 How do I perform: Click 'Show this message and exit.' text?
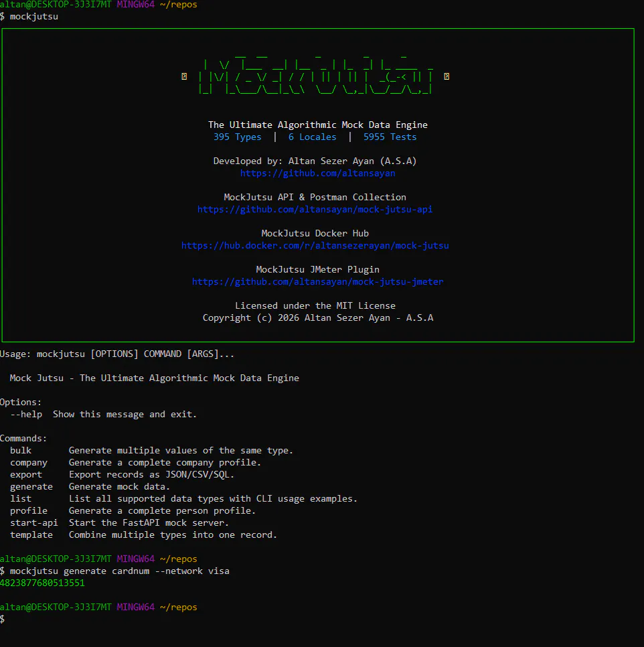pos(125,415)
